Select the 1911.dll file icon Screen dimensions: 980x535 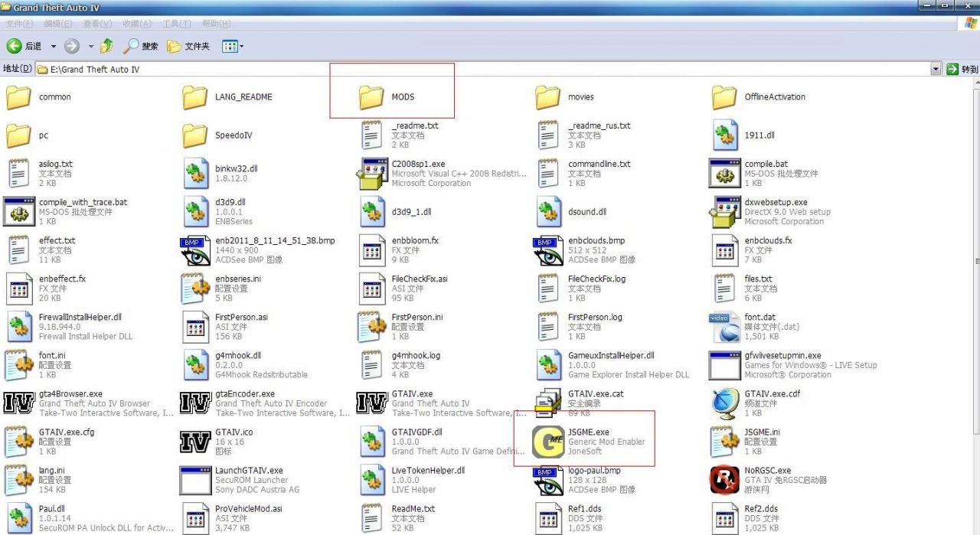click(724, 135)
